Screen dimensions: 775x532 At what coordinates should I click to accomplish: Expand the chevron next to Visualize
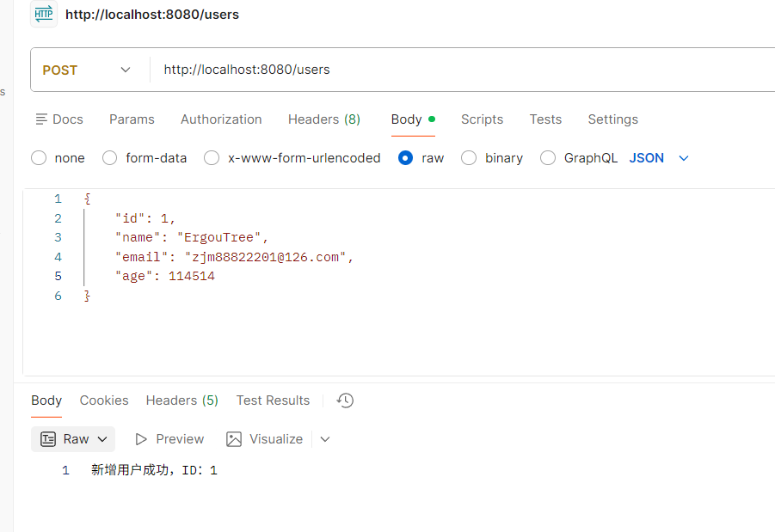click(325, 439)
